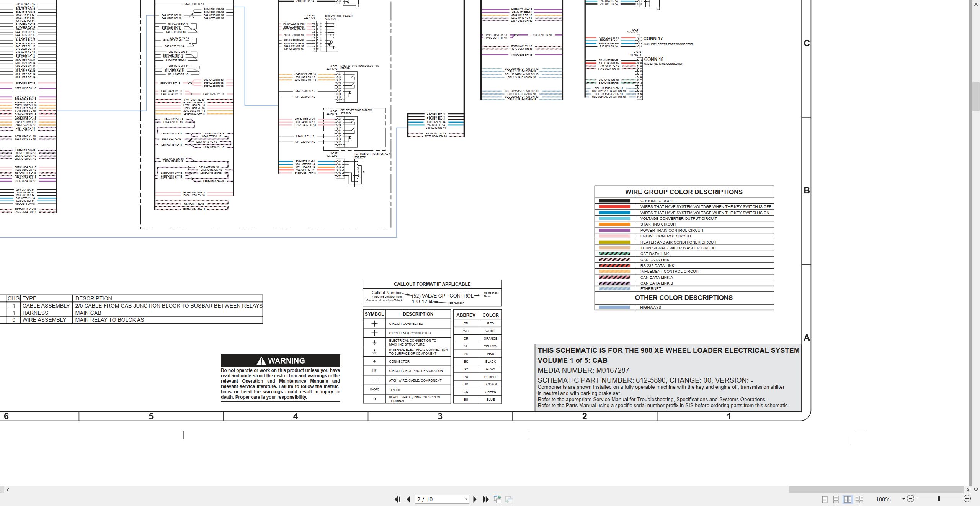Open the zoom level dropdown
This screenshot has height=506, width=980.
903,499
